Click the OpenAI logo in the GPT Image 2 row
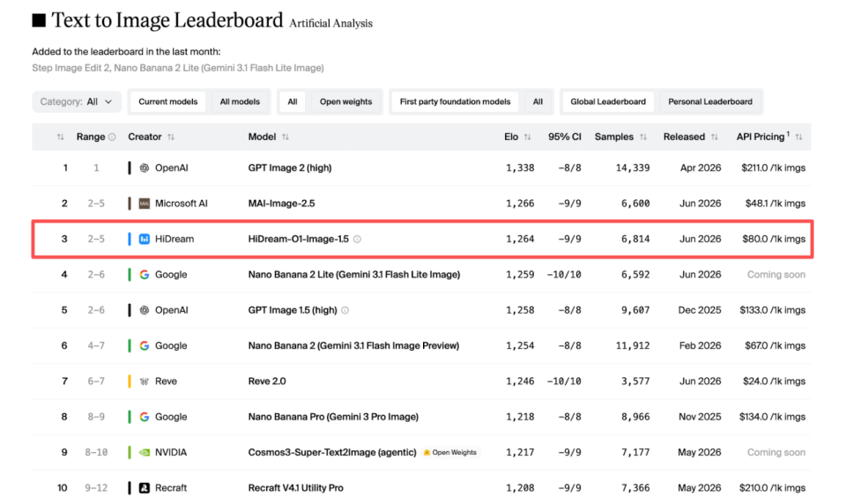Screen dimensions: 846x504 click(144, 167)
